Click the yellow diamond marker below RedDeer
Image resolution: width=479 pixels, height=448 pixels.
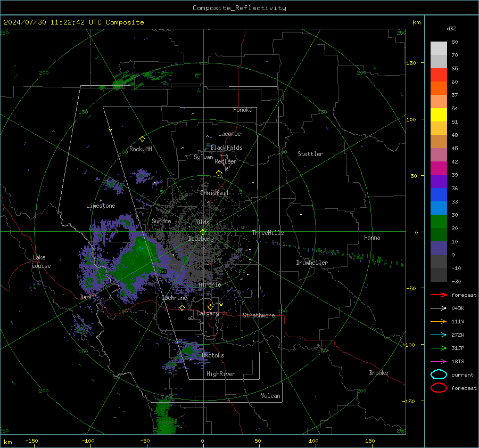pyautogui.click(x=219, y=173)
